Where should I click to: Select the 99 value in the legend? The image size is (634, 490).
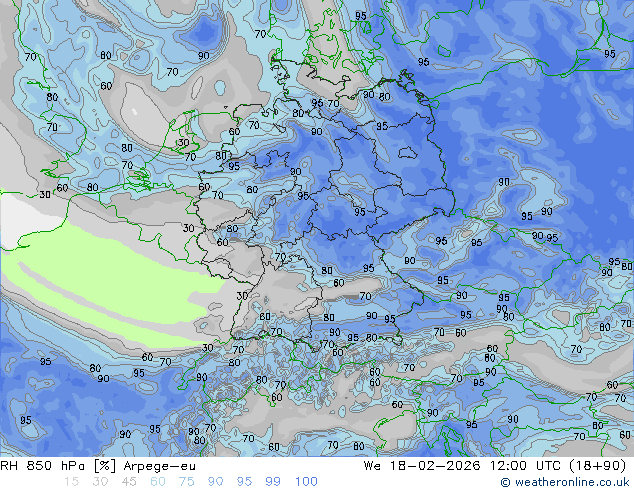coord(273,482)
